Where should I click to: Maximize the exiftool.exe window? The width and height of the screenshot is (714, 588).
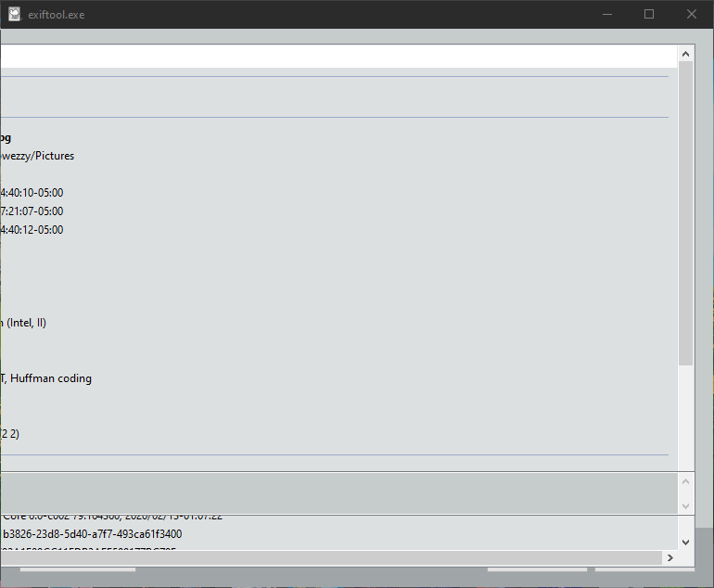tap(649, 15)
